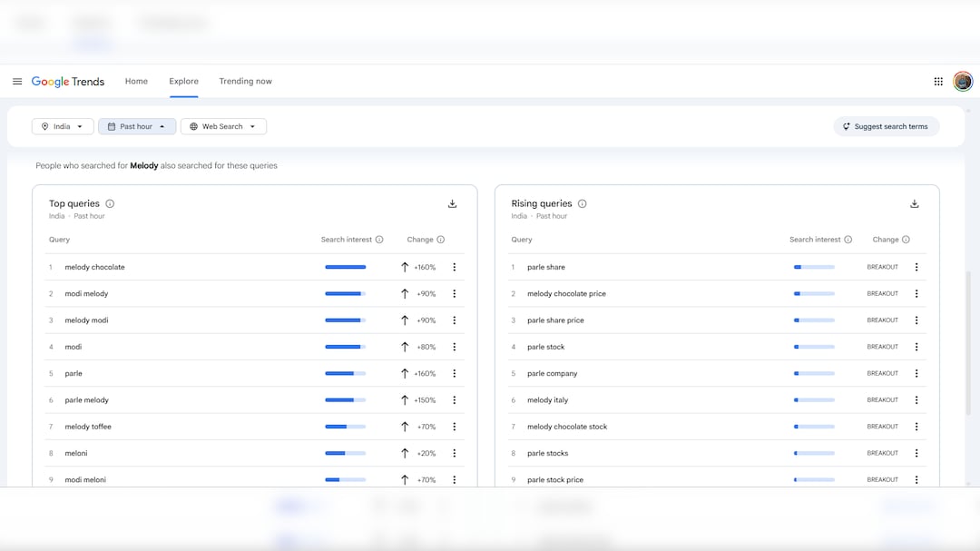
Task: Open more options for modi meloni
Action: 455,479
